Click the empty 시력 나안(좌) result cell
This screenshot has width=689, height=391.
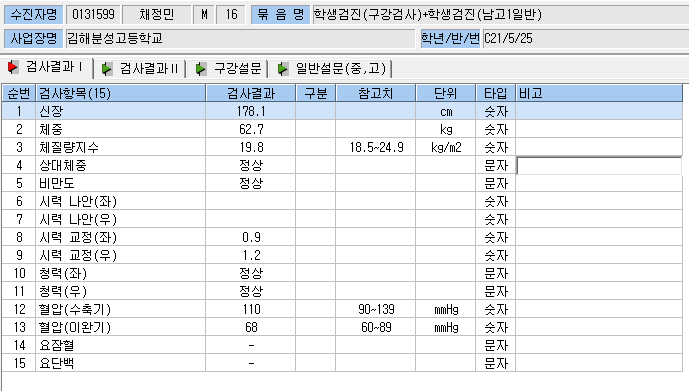250,201
